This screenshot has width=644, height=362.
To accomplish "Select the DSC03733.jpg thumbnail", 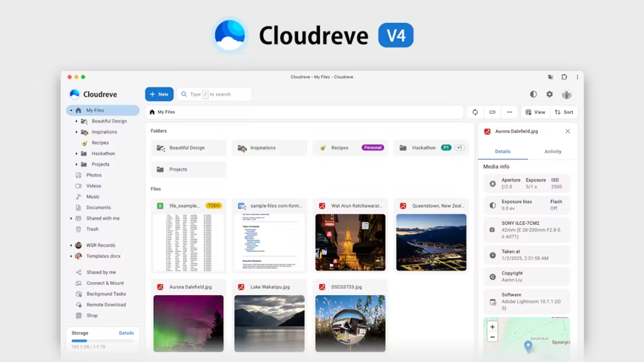I will [x=350, y=323].
